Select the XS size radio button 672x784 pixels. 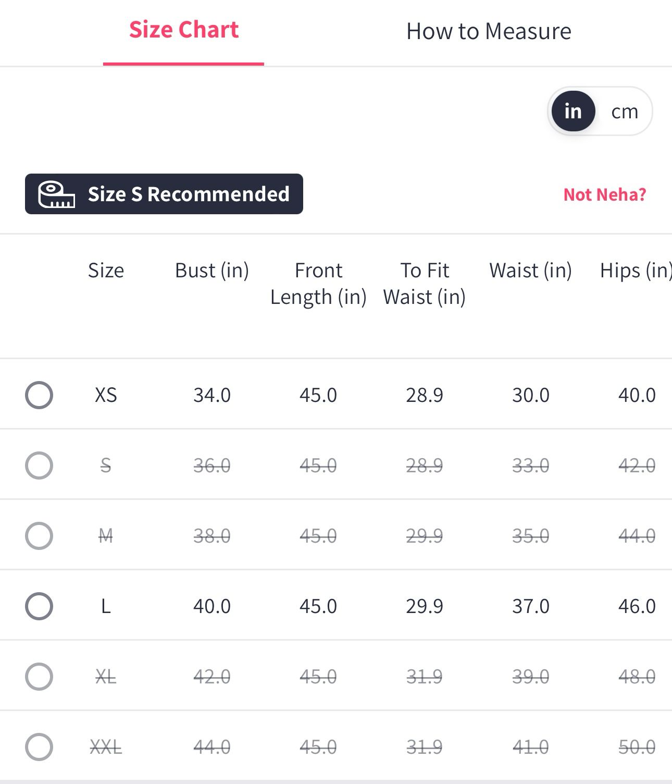tap(39, 395)
